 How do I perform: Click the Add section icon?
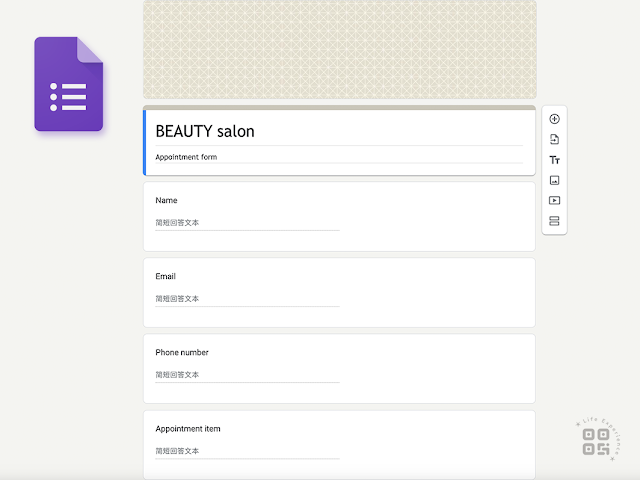pos(554,221)
